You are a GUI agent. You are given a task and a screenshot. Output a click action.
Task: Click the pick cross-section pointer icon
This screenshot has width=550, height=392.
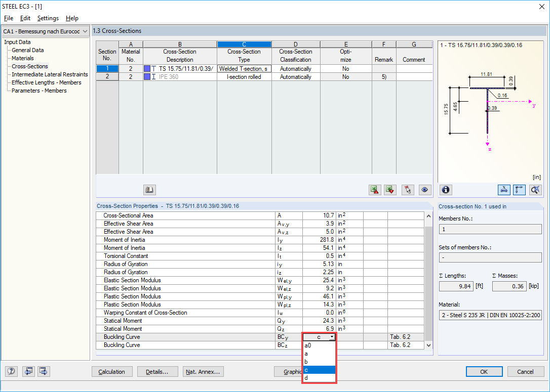click(408, 190)
